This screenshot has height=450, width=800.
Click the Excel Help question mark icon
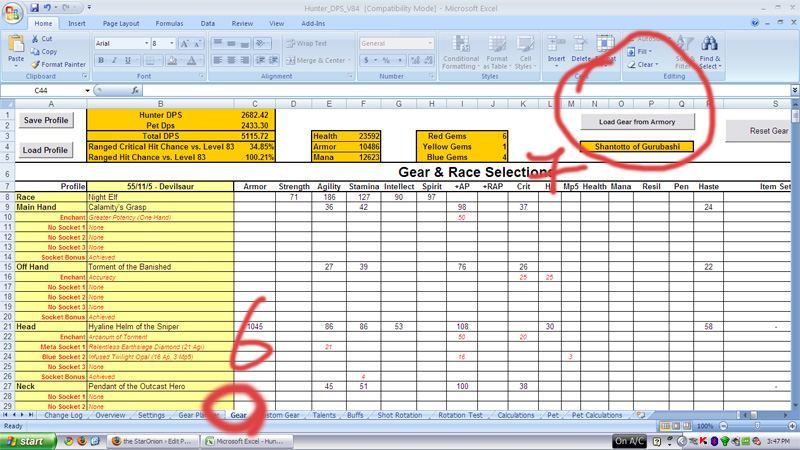(x=755, y=23)
